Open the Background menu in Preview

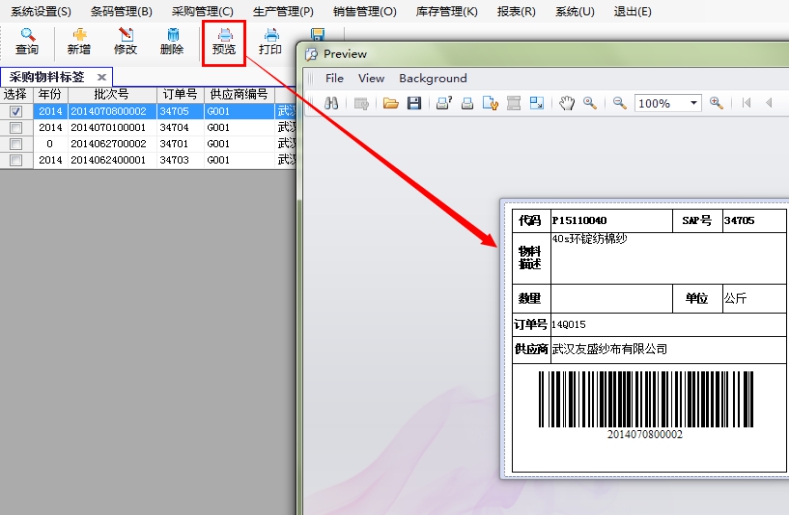point(432,78)
